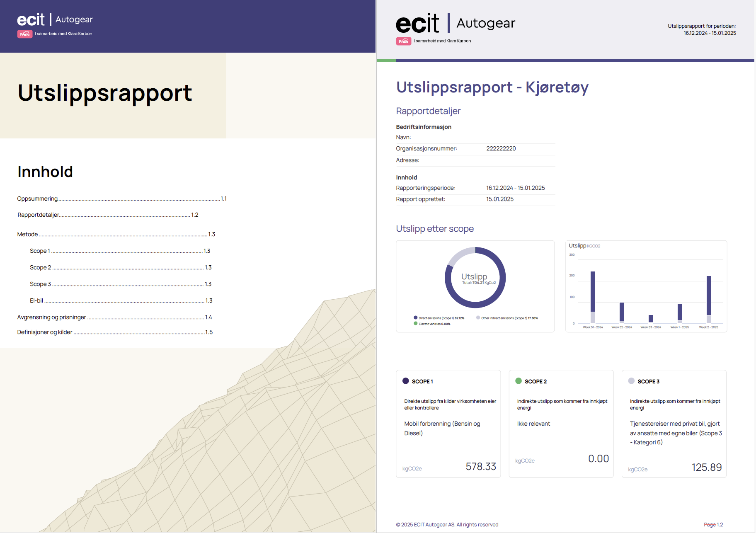Click the pink Klara badge on the report page

[403, 41]
